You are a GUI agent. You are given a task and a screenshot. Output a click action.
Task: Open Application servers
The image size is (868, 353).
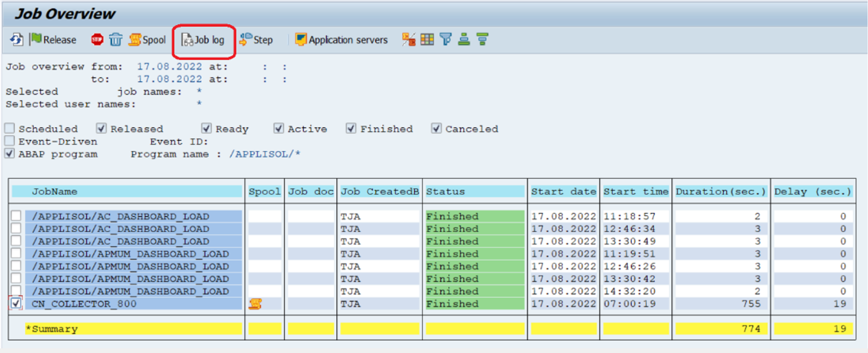point(341,40)
